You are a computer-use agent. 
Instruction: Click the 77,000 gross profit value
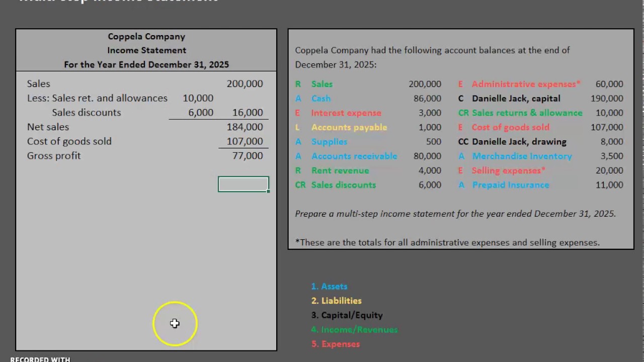248,155
